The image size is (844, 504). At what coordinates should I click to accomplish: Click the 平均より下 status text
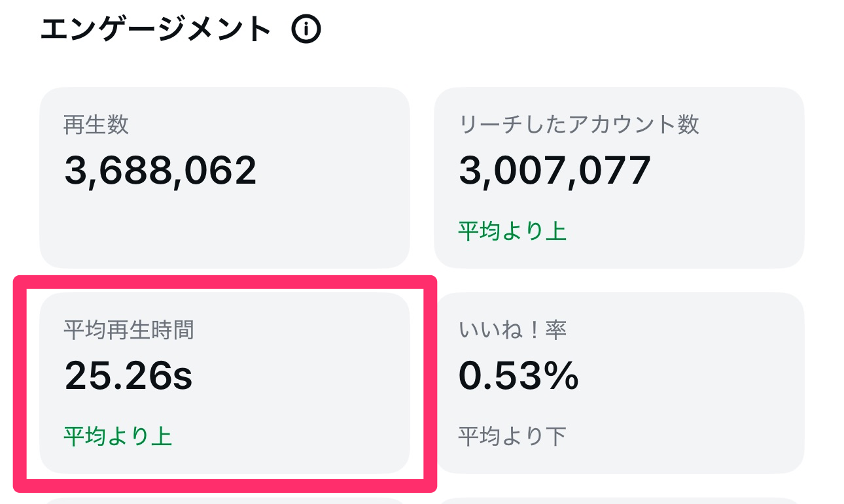[x=512, y=436]
